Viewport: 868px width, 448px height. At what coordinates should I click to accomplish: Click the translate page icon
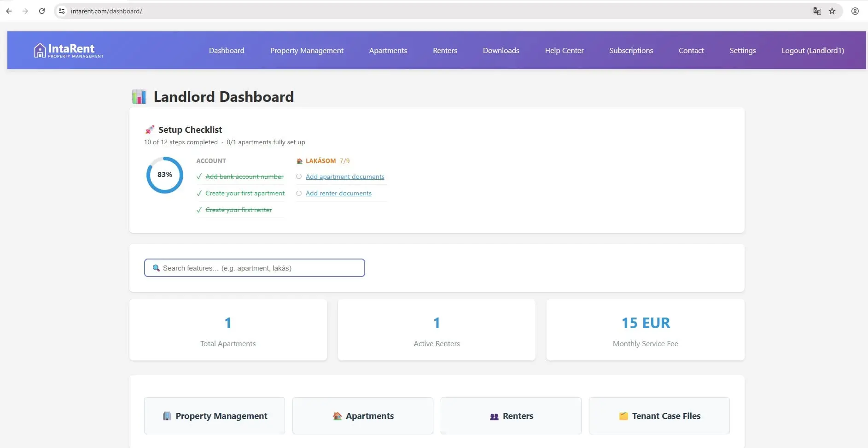817,11
